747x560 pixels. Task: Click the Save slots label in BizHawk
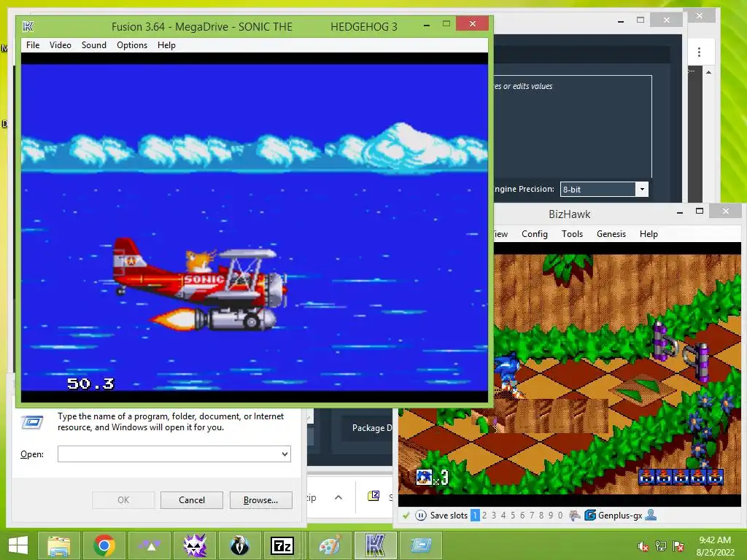click(449, 516)
